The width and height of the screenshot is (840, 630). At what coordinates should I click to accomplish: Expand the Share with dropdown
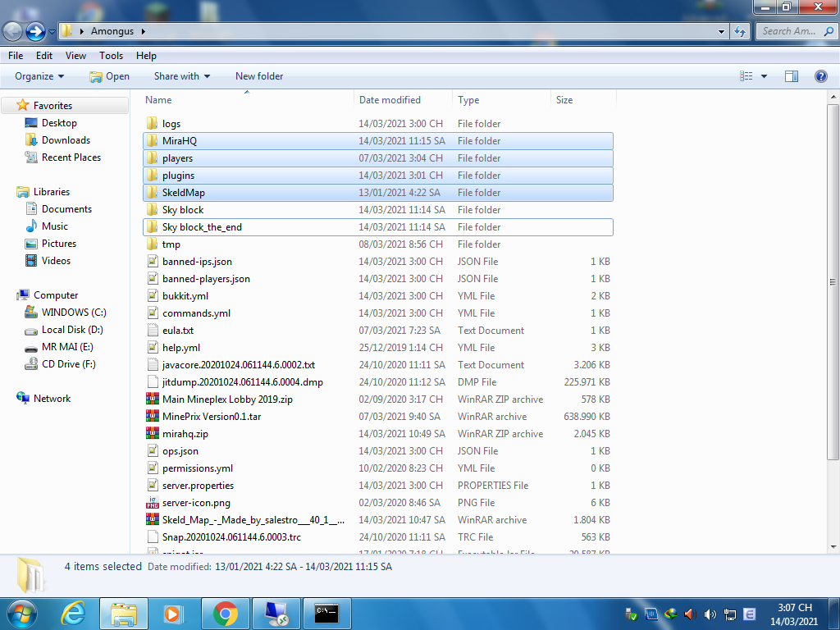[182, 76]
